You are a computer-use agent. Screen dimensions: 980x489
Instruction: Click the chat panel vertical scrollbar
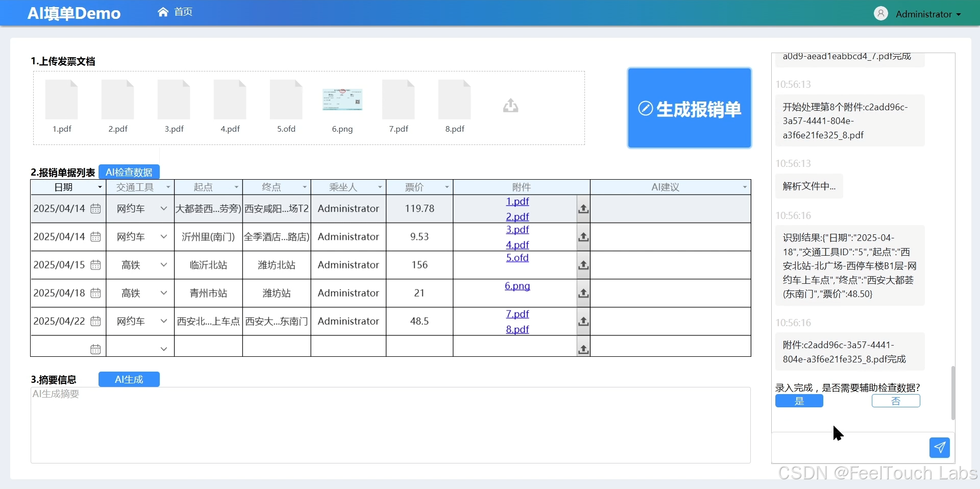(x=953, y=393)
